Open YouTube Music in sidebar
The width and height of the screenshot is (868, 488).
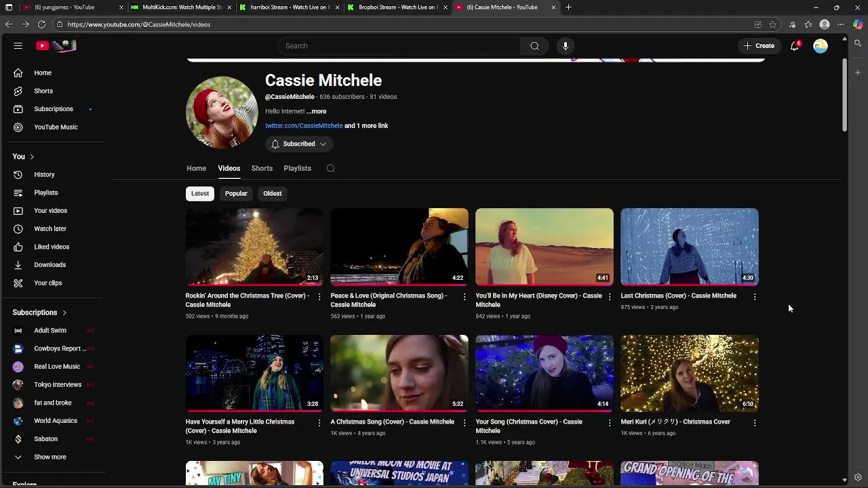coord(55,127)
